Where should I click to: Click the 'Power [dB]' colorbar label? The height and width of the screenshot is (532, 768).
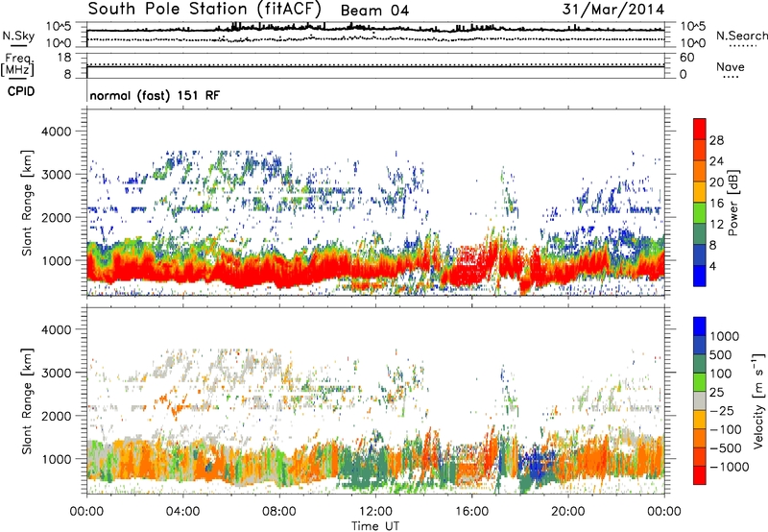(x=732, y=203)
